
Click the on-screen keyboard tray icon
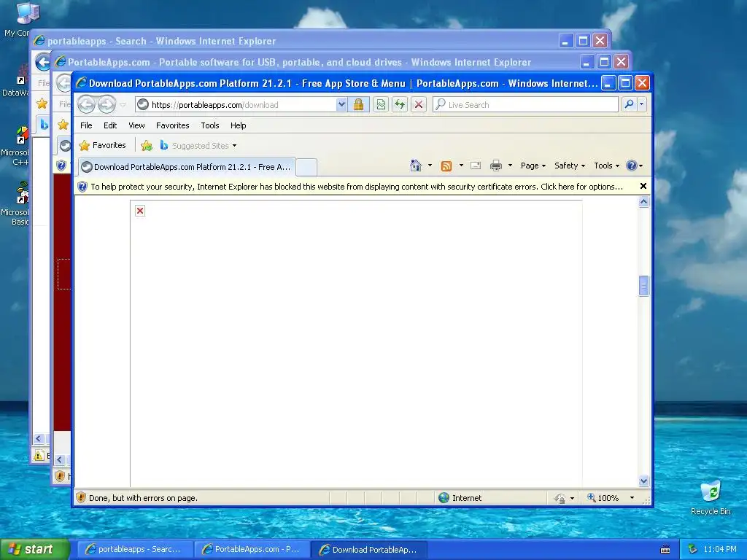click(665, 550)
